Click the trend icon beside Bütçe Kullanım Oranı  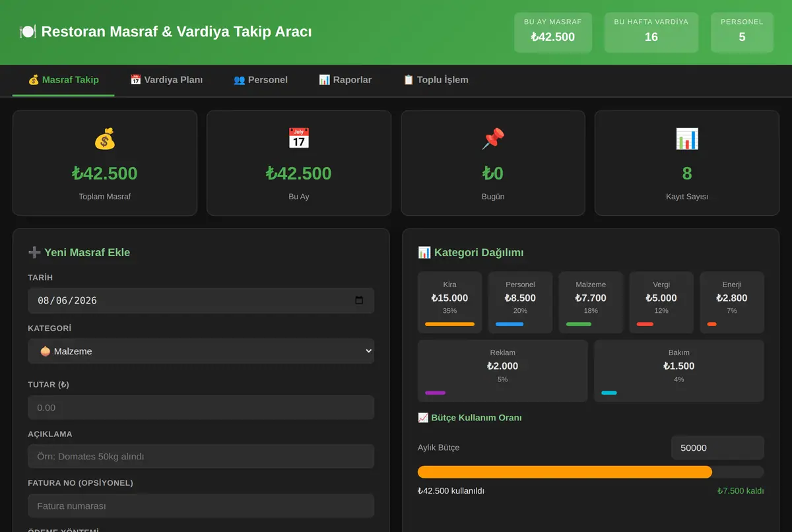423,418
